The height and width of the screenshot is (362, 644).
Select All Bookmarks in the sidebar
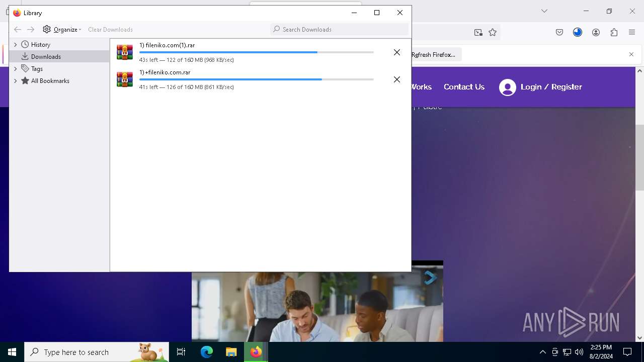50,81
